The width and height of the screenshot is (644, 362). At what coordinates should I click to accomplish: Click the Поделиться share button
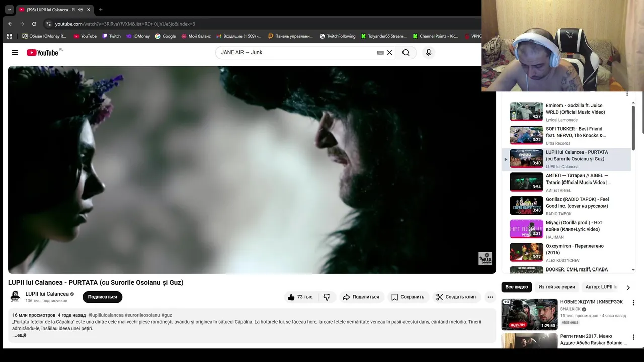pyautogui.click(x=361, y=297)
